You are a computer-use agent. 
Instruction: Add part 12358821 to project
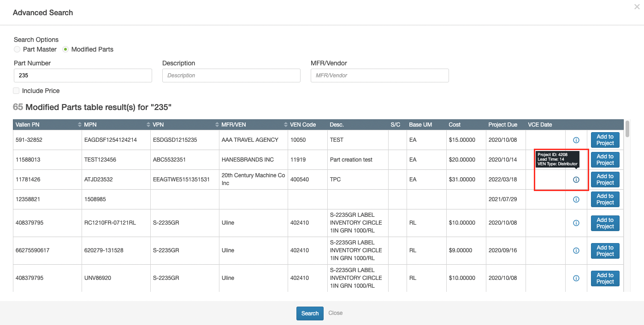(x=605, y=199)
